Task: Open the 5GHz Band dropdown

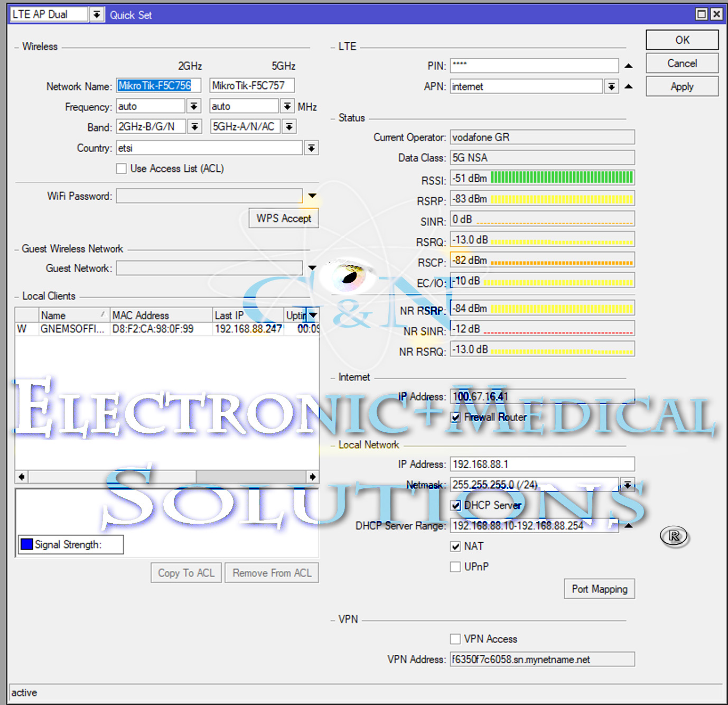Action: point(289,127)
